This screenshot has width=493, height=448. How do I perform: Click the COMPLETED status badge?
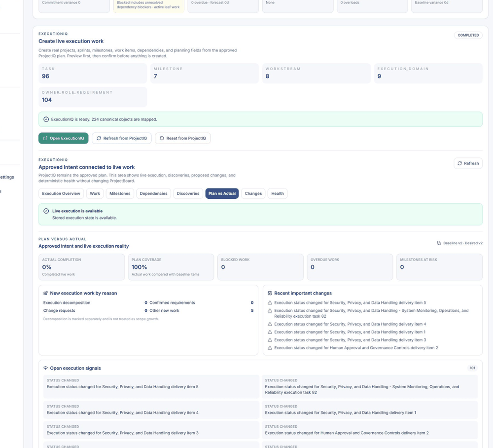[x=468, y=35]
